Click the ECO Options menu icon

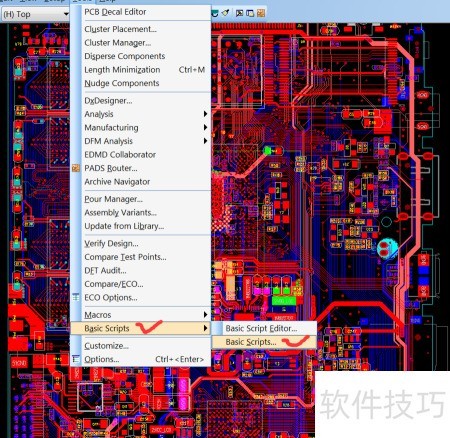pyautogui.click(x=76, y=297)
